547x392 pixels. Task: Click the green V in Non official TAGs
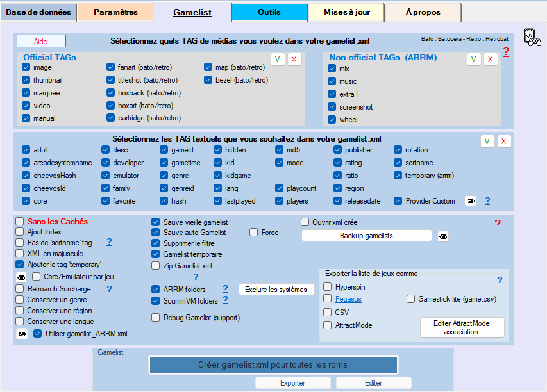point(474,59)
